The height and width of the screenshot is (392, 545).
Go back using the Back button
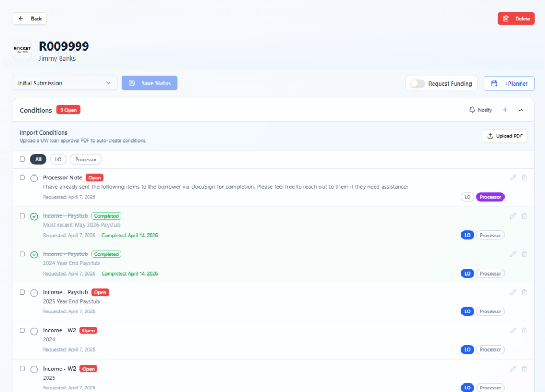(x=30, y=19)
